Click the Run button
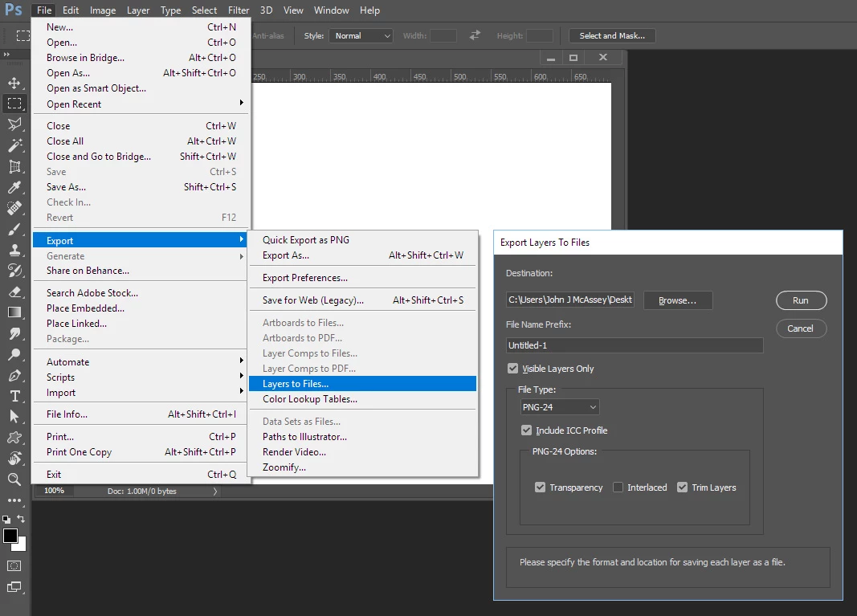This screenshot has width=857, height=616. coord(801,300)
